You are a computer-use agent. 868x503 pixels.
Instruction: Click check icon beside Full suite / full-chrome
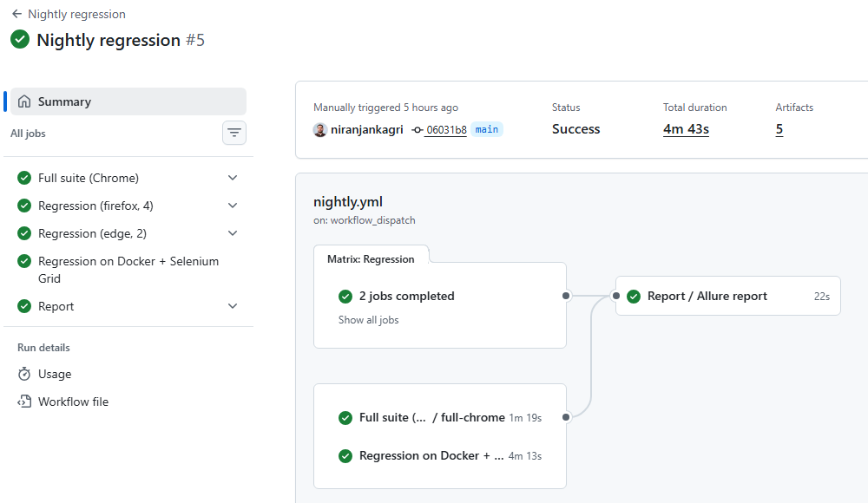345,417
